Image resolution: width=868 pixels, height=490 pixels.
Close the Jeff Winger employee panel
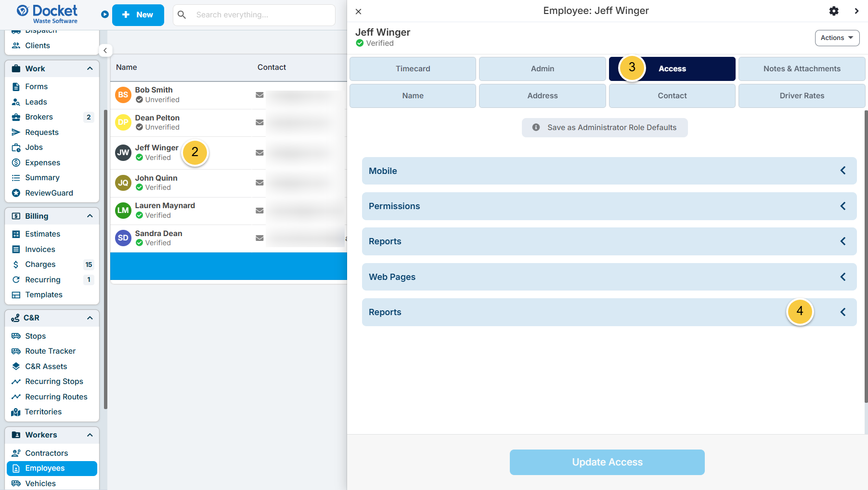coord(358,12)
